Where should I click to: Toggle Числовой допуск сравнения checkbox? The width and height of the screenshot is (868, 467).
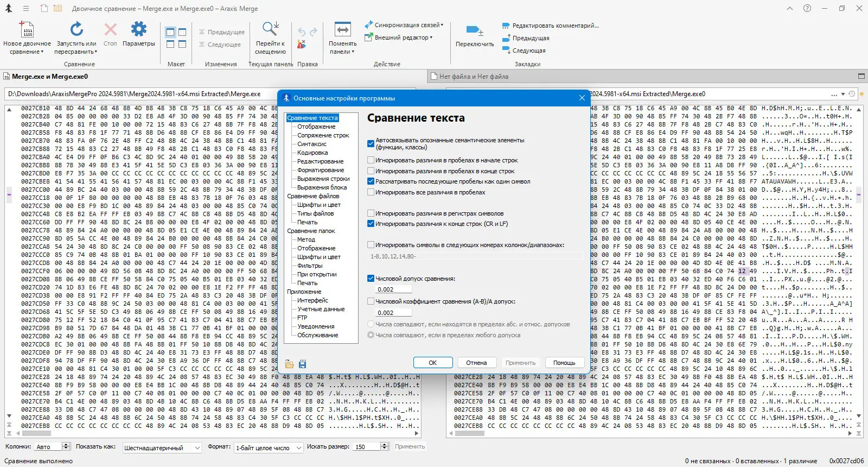371,279
